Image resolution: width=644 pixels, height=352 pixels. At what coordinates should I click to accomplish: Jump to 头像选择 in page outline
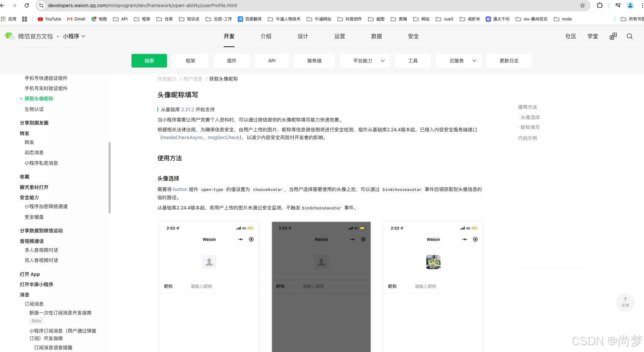point(530,117)
